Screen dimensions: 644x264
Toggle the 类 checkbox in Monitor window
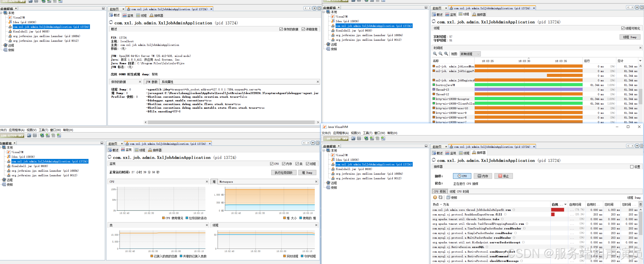point(297,164)
